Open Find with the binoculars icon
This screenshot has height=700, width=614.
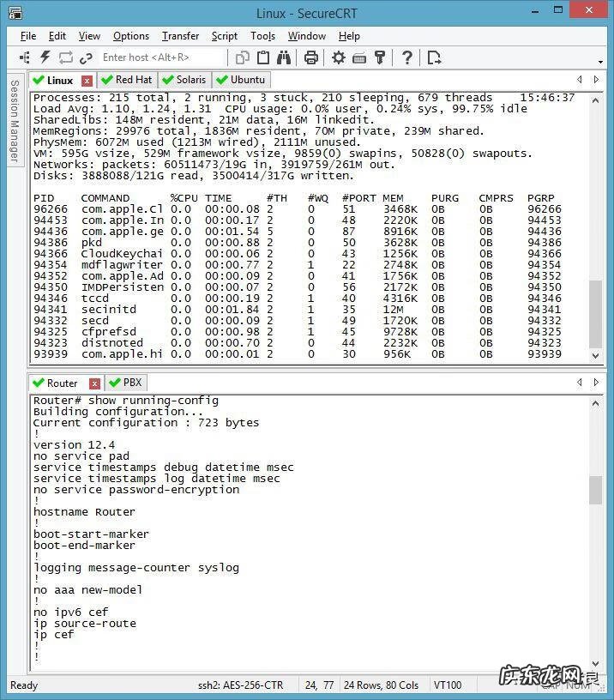[284, 57]
